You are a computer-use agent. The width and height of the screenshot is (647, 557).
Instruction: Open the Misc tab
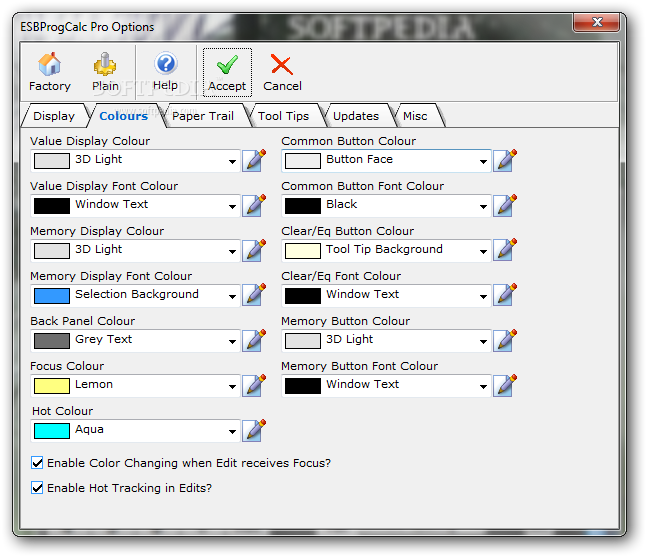pos(415,116)
